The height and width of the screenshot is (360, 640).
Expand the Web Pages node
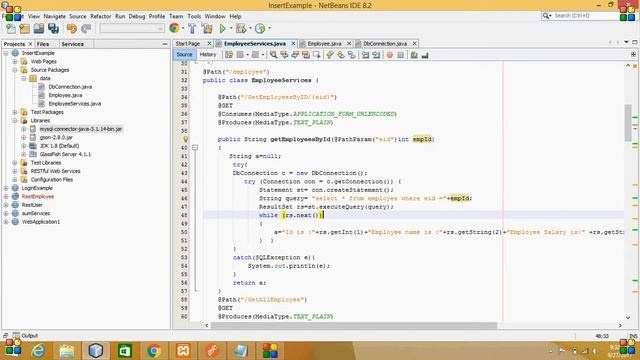pos(15,62)
